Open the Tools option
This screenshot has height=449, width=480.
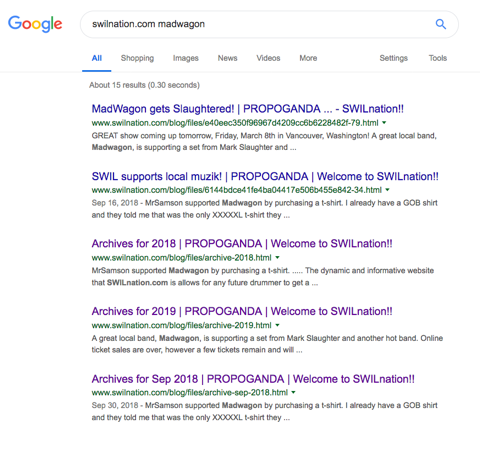click(438, 58)
